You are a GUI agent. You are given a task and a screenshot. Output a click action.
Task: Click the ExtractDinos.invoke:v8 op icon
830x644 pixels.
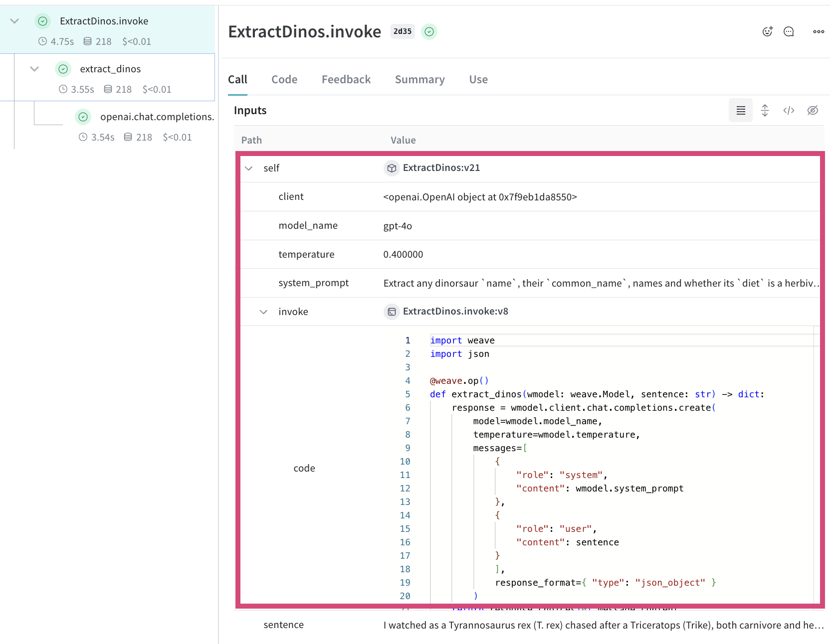click(392, 312)
